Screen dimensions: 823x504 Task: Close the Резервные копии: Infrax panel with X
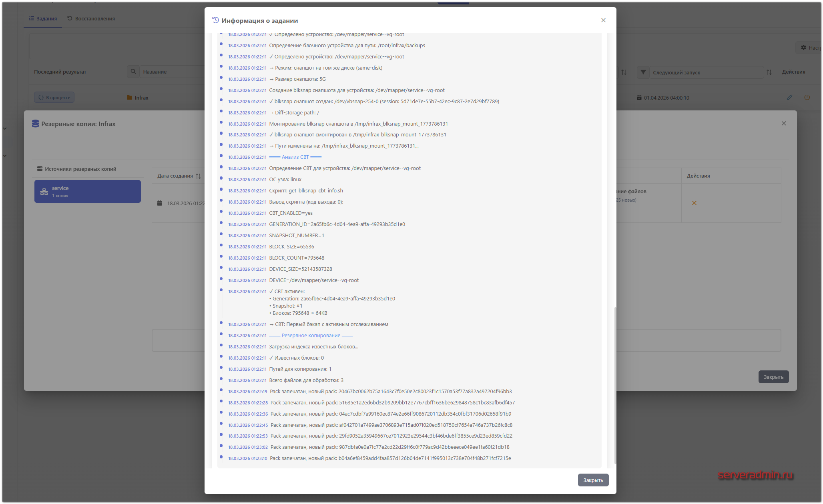784,124
